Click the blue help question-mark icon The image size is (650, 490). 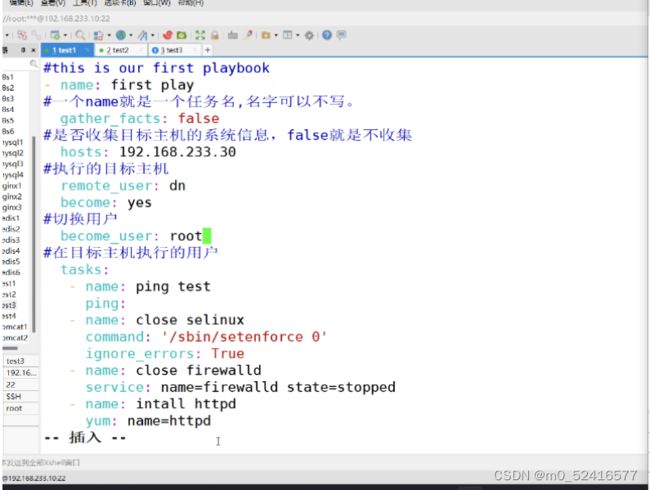tap(327, 35)
